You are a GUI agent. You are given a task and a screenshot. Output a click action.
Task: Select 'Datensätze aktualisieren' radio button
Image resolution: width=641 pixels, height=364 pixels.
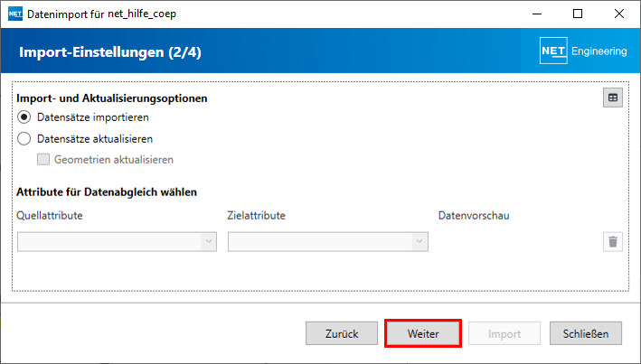tap(24, 138)
